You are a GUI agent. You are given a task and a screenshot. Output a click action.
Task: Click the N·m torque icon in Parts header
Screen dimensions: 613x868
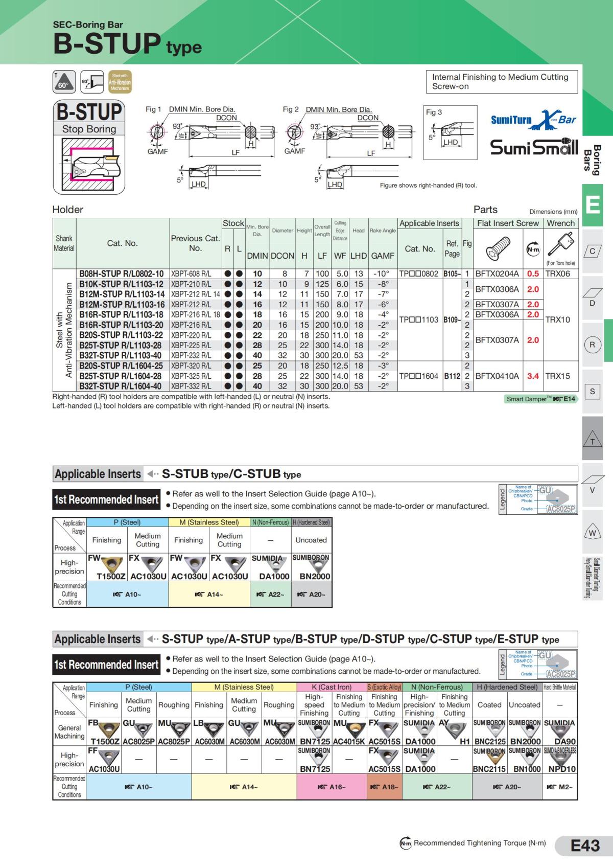click(533, 249)
